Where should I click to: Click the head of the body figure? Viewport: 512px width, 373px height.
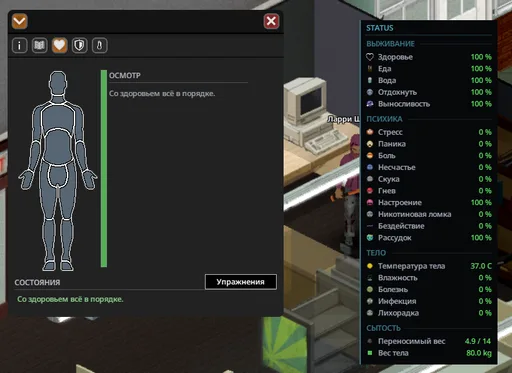58,83
